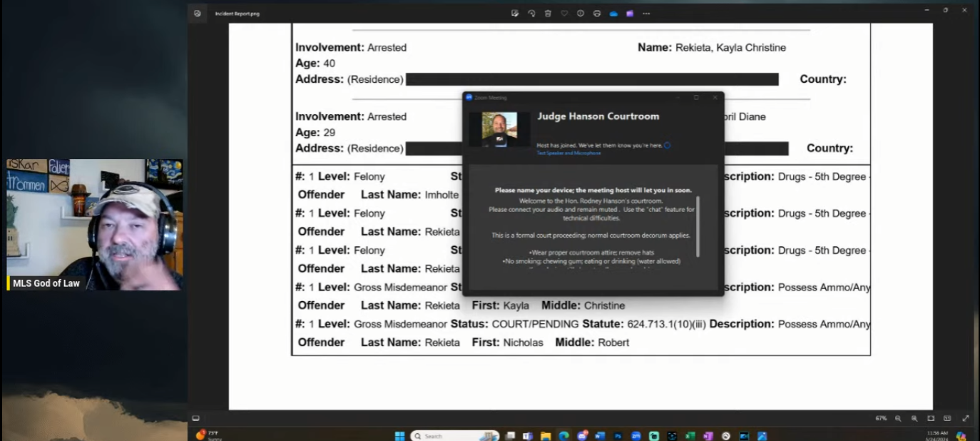This screenshot has width=980, height=441.
Task: Click the statute 624.713.1(10)(iii)
Action: 665,324
